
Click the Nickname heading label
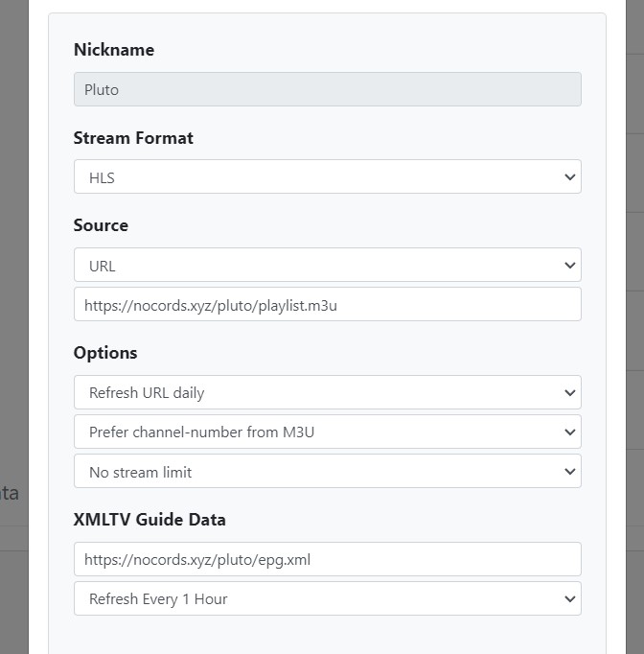pos(113,50)
